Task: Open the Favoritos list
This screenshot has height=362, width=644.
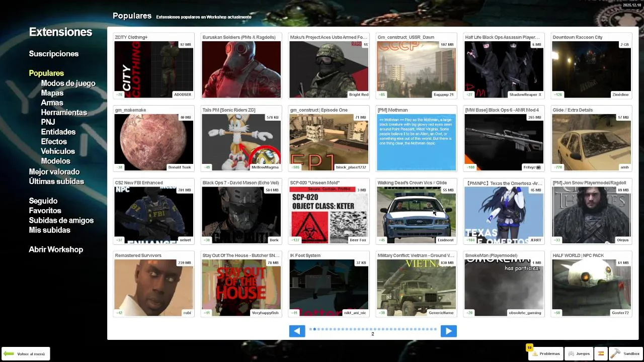Action: click(45, 211)
